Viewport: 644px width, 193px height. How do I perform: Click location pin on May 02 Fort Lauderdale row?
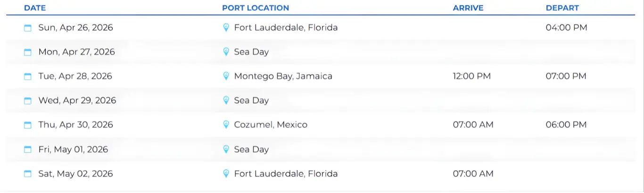[226, 174]
